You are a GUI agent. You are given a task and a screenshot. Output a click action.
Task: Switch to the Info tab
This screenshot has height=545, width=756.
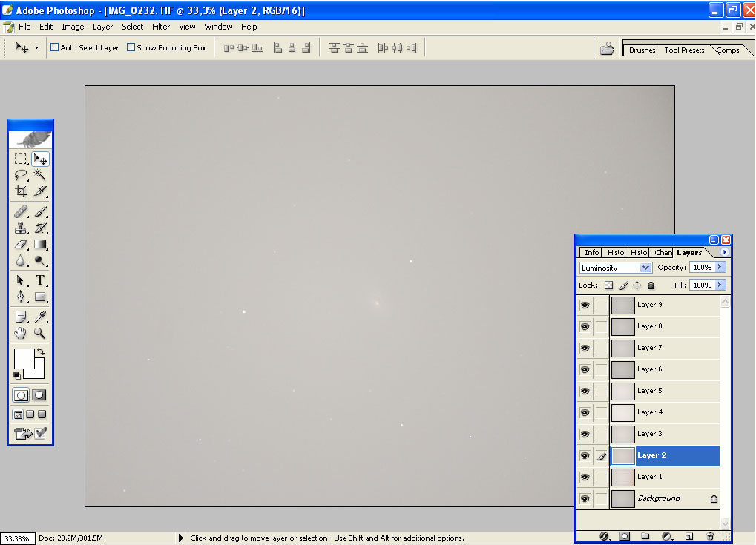(x=591, y=253)
